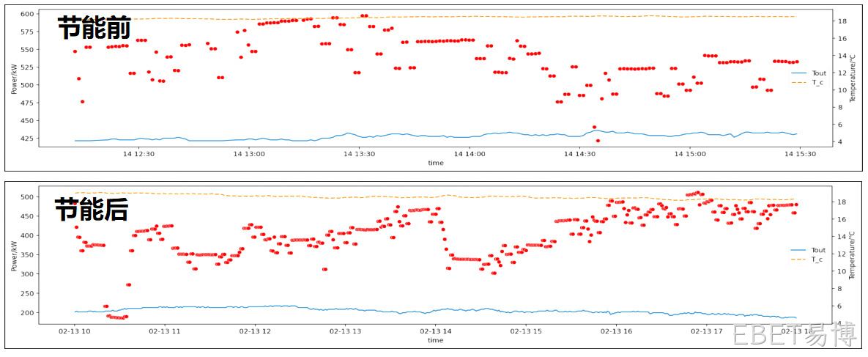868x357 pixels.
Task: Select the T_c legend entry in top chart
Action: [807, 82]
